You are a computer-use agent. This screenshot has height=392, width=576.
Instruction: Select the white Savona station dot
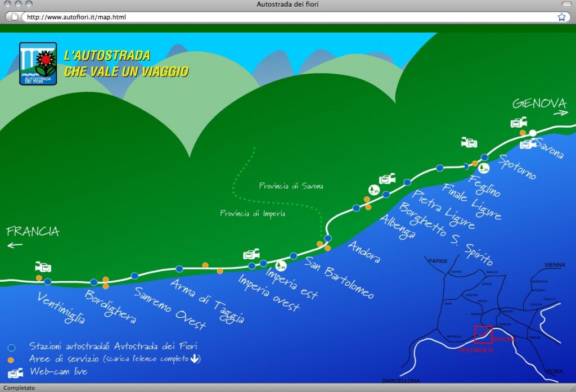point(533,133)
